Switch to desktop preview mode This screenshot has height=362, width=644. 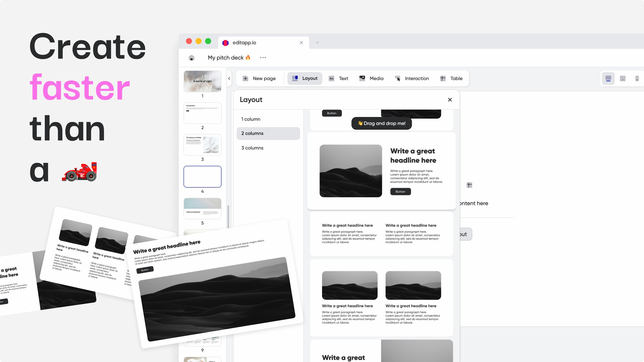click(x=608, y=78)
